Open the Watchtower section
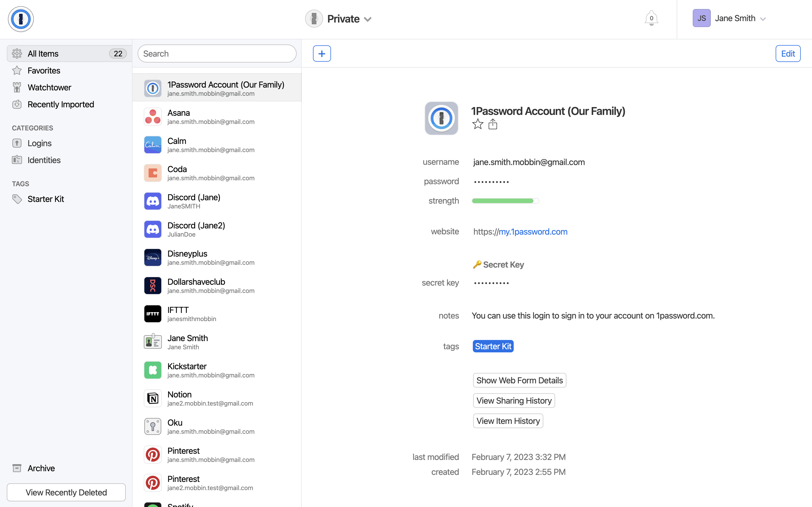This screenshot has height=507, width=812. coord(49,88)
